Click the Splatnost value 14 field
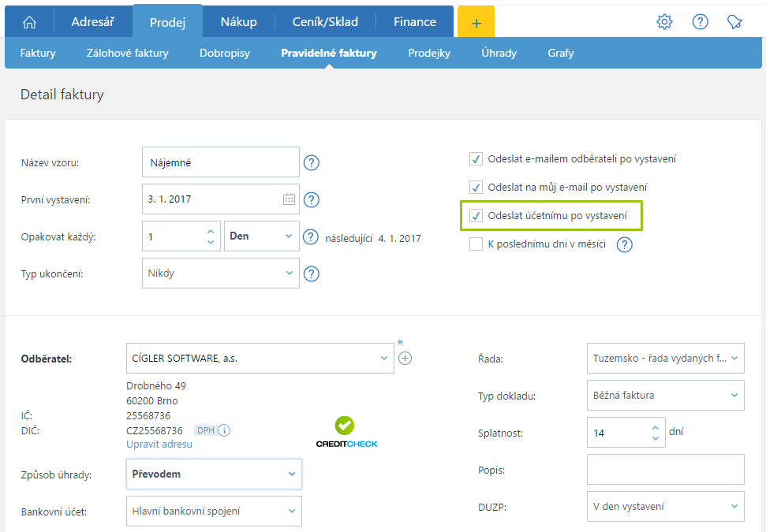Image resolution: width=766 pixels, height=532 pixels. coord(626,433)
